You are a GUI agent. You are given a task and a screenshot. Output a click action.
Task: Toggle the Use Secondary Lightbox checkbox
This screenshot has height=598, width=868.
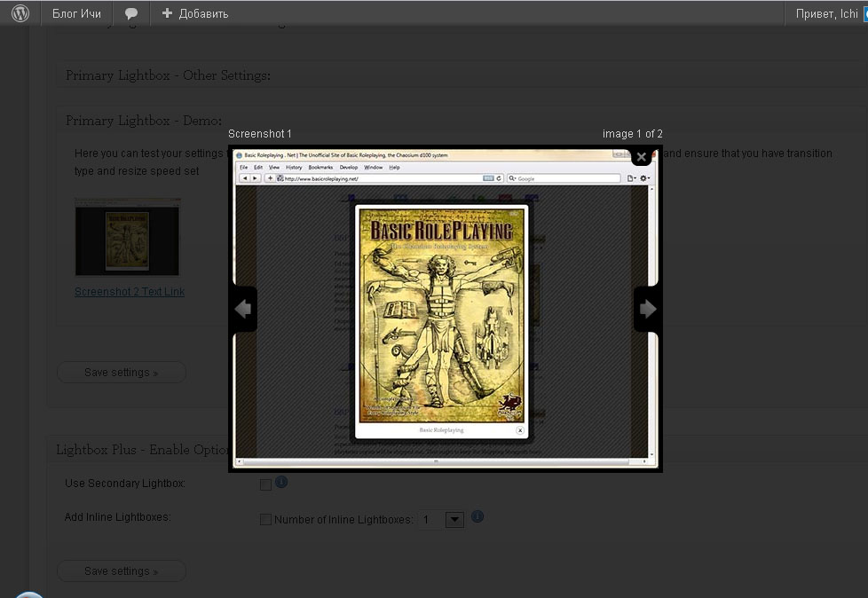265,484
